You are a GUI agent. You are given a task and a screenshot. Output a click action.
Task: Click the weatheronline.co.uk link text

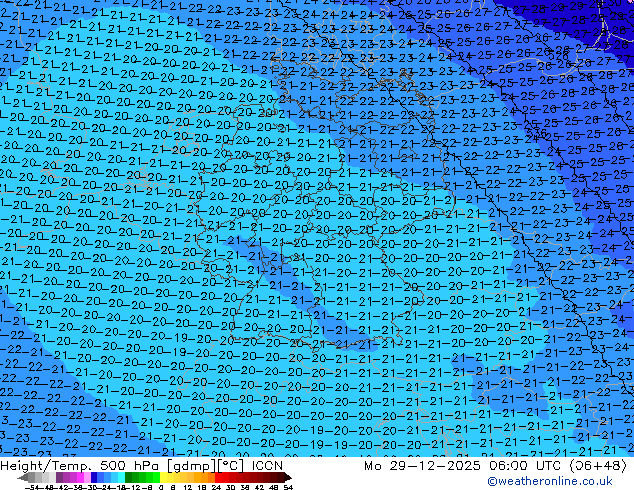(x=550, y=481)
